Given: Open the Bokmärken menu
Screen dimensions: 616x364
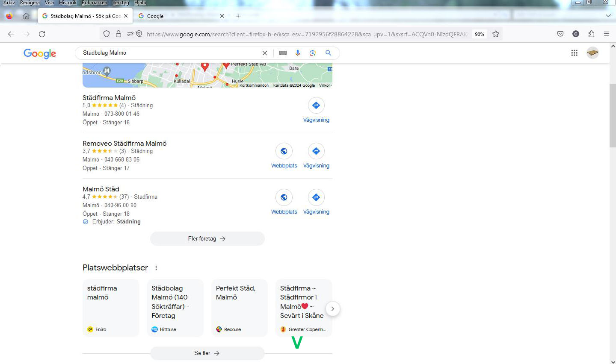Looking at the screenshot, I should (95, 3).
